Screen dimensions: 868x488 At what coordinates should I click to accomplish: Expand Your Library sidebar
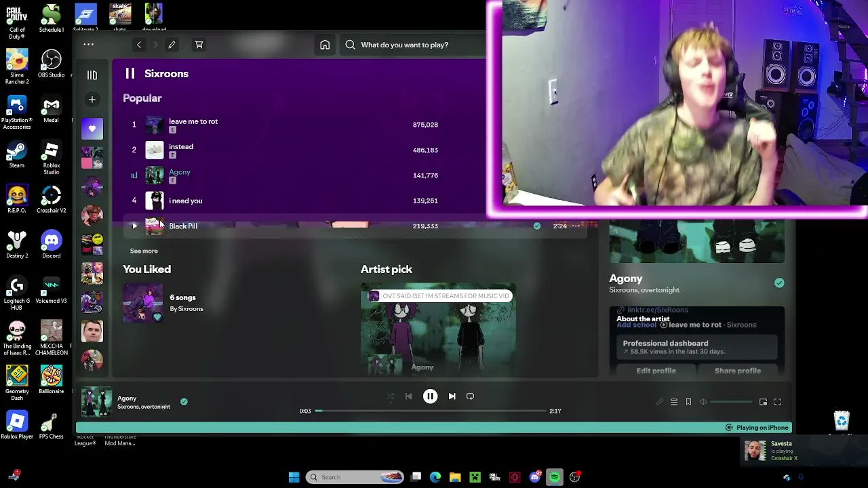pyautogui.click(x=92, y=75)
